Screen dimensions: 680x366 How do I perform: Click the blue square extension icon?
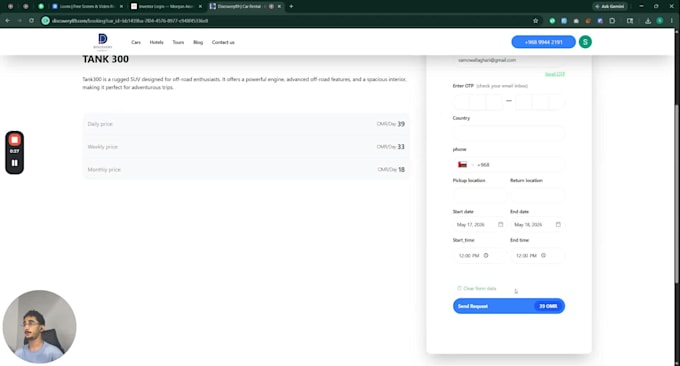[564, 21]
